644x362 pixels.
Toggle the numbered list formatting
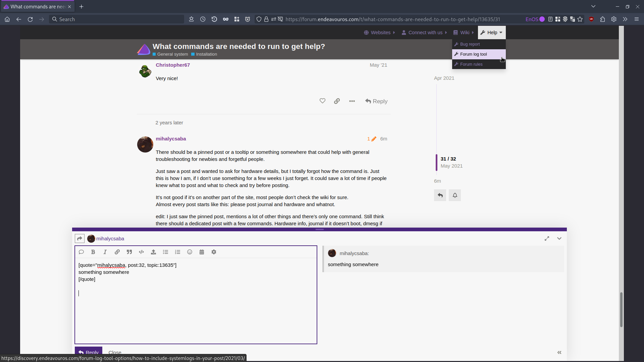click(x=177, y=252)
